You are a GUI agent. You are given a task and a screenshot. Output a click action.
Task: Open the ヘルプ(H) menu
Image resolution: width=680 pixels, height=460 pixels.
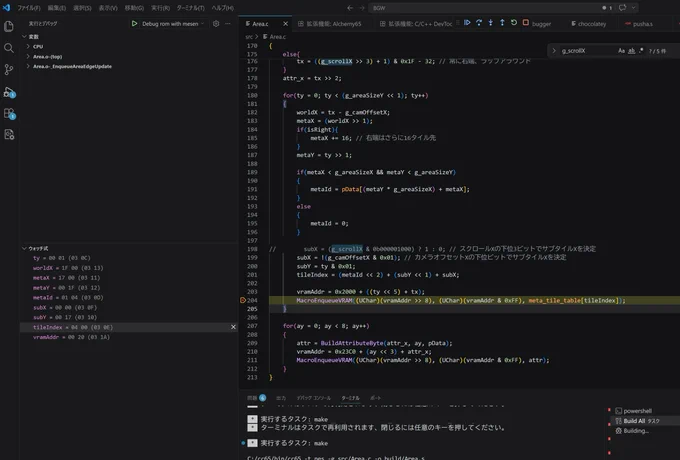(x=222, y=8)
